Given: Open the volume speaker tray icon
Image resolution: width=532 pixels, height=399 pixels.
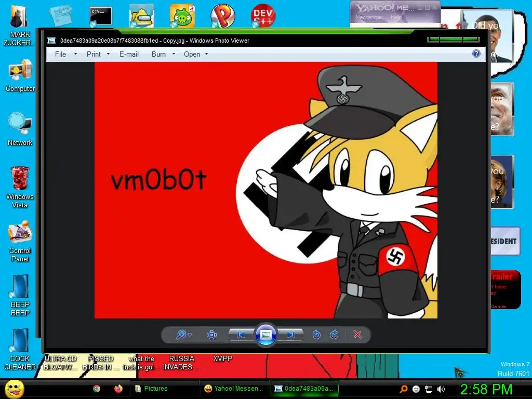Looking at the screenshot, I should (x=441, y=389).
